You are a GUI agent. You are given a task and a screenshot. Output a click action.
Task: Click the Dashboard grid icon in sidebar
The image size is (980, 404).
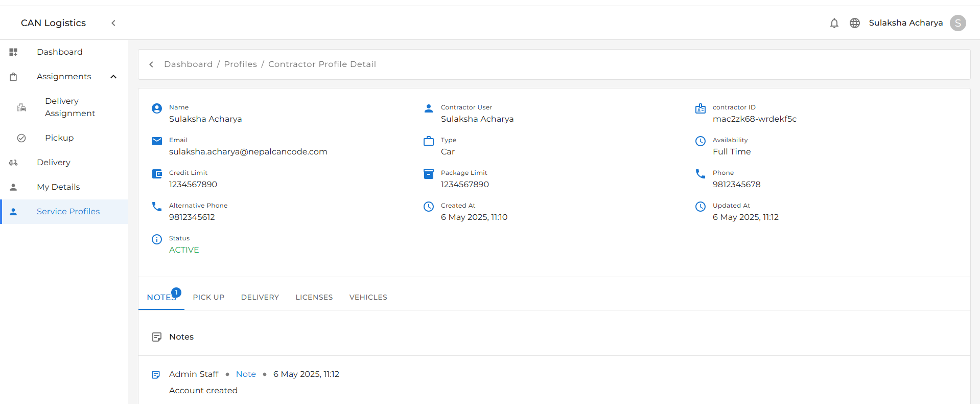click(x=14, y=52)
